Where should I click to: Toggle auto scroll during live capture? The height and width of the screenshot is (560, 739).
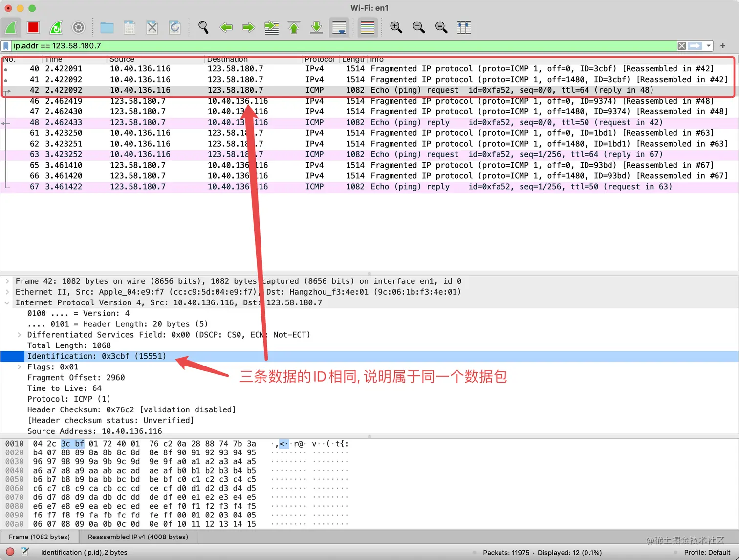[x=339, y=27]
